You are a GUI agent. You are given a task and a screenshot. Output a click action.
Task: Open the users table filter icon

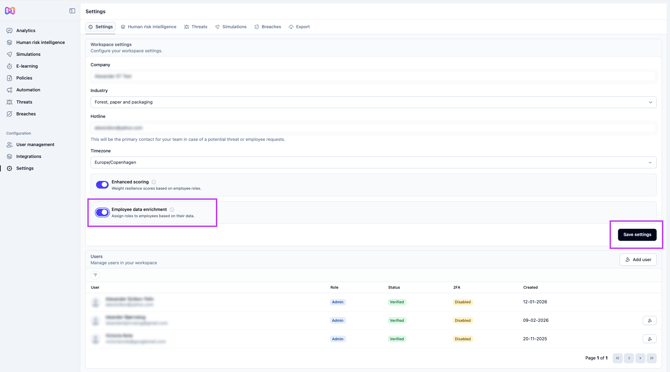(95, 275)
